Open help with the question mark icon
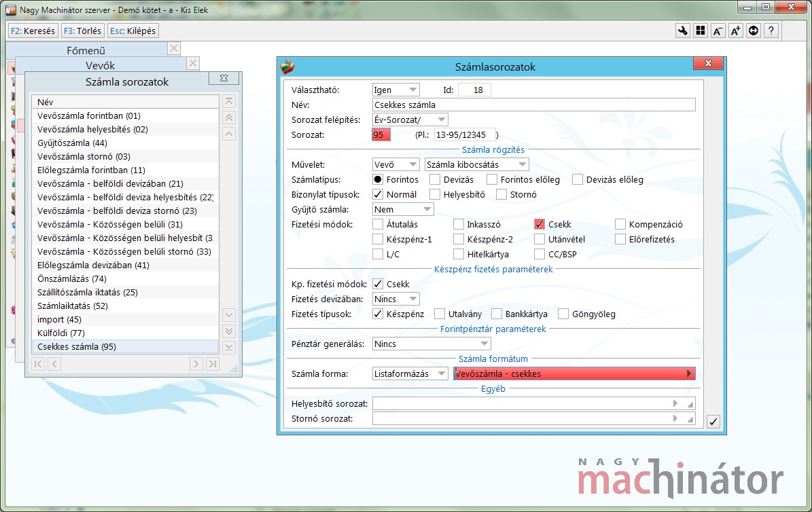This screenshot has width=812, height=512. pos(771,31)
